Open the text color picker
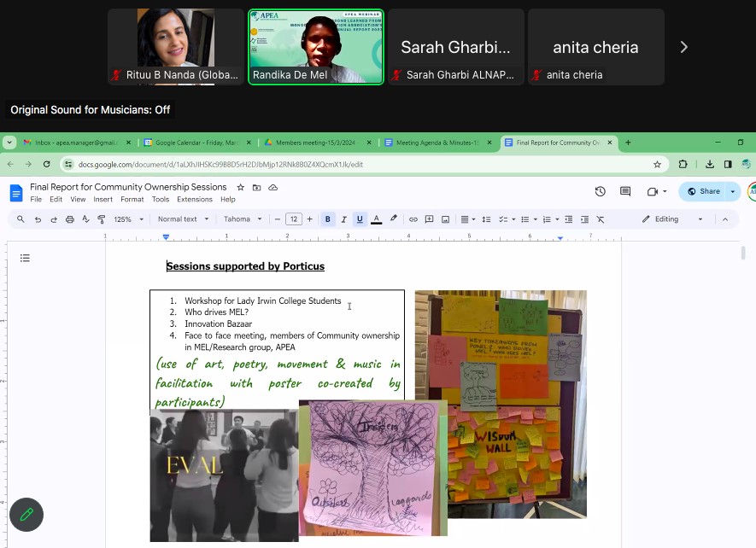 pyautogui.click(x=376, y=219)
